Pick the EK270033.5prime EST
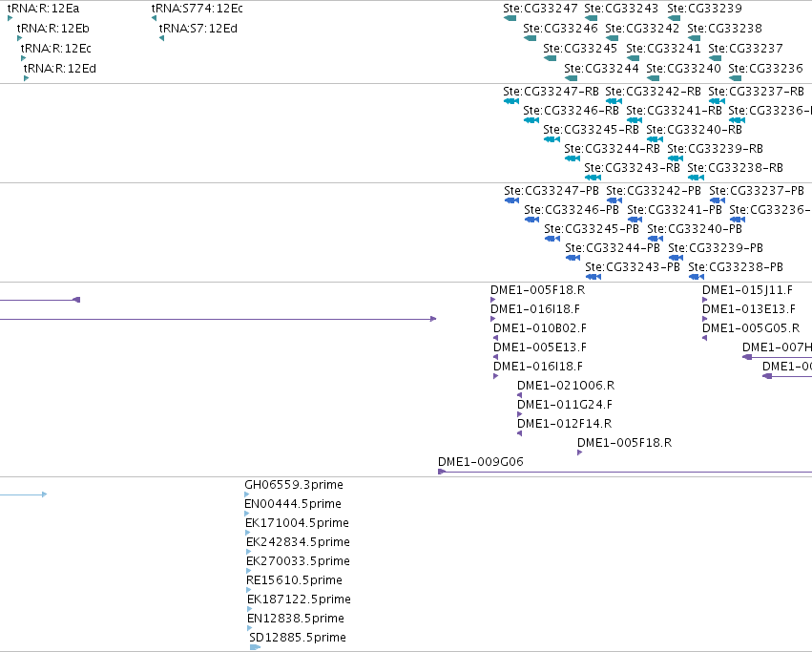812x652 pixels. tap(298, 561)
